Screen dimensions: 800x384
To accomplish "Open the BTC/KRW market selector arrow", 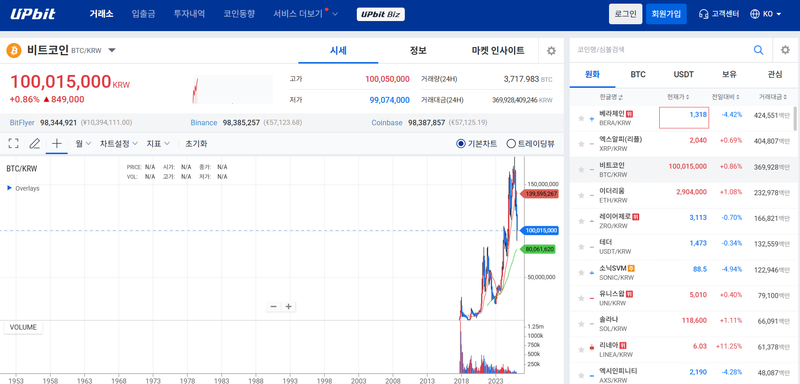I will 112,50.
